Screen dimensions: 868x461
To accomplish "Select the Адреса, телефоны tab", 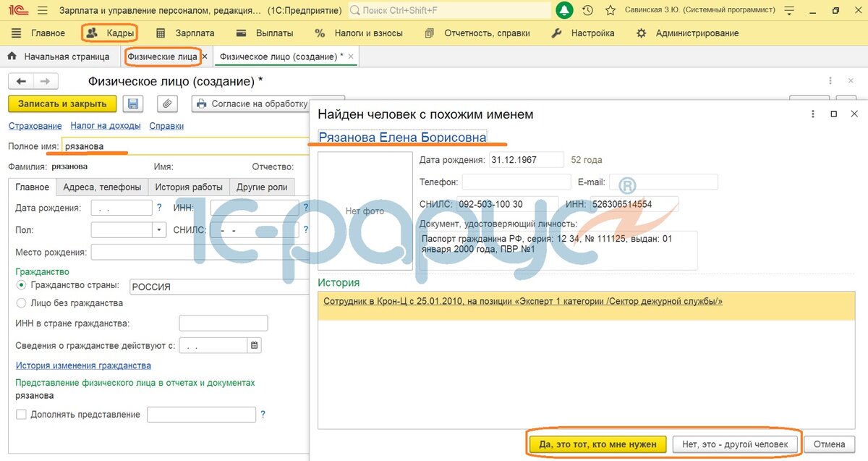I will [102, 187].
